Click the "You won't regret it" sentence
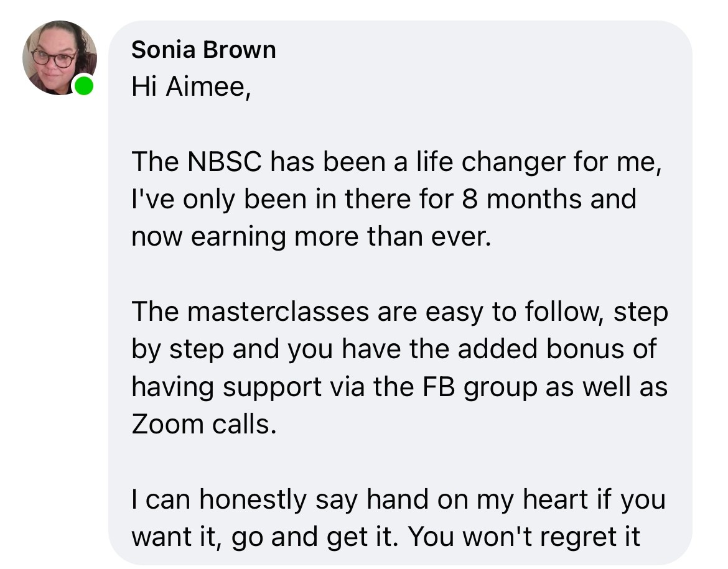 coord(524,537)
